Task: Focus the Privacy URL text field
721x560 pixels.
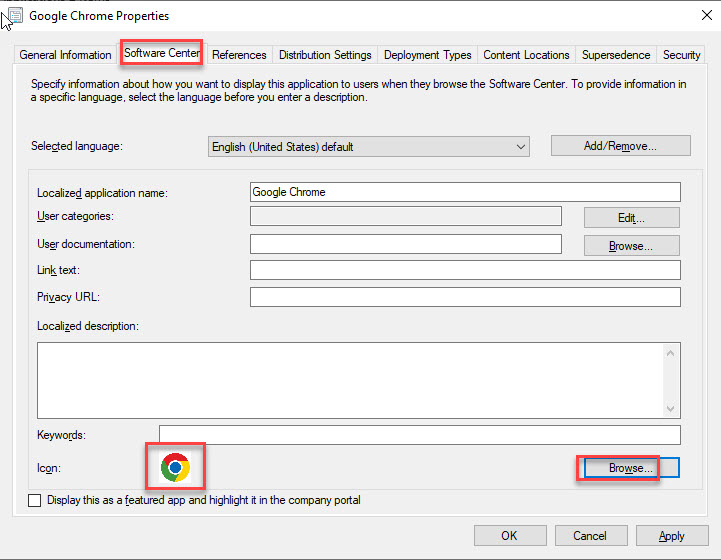Action: (x=465, y=297)
